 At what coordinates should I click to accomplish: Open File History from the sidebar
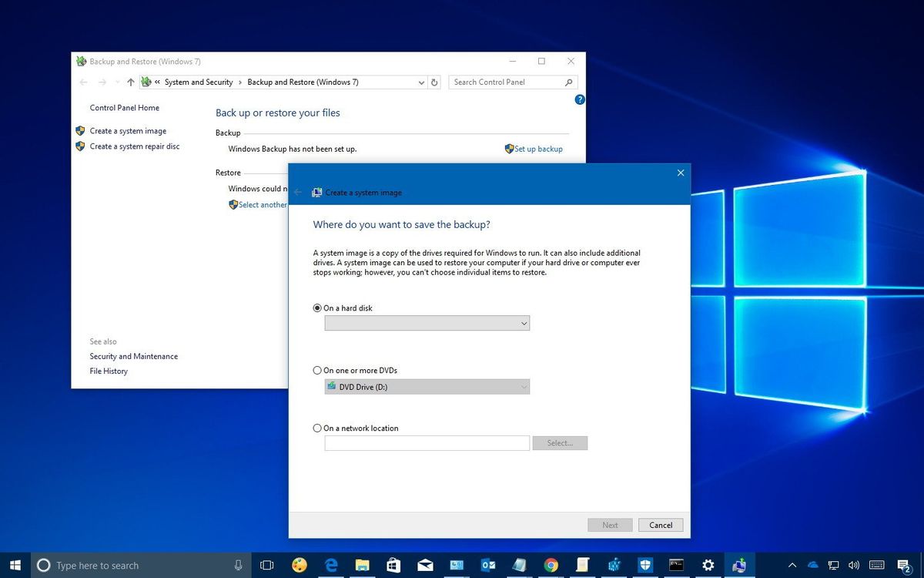click(108, 371)
